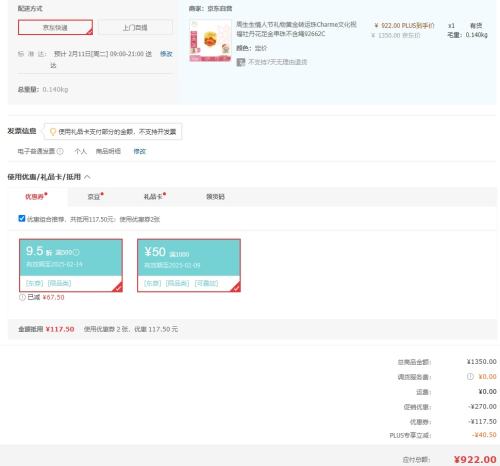Uncheck the 优惠组合推荐 checkbox
The width and height of the screenshot is (500, 466).
click(22, 218)
